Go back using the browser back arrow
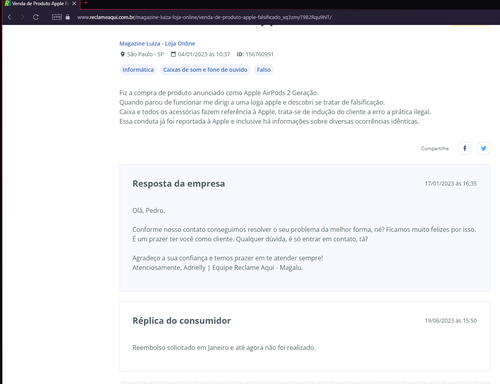The width and height of the screenshot is (500, 384). pyautogui.click(x=10, y=17)
